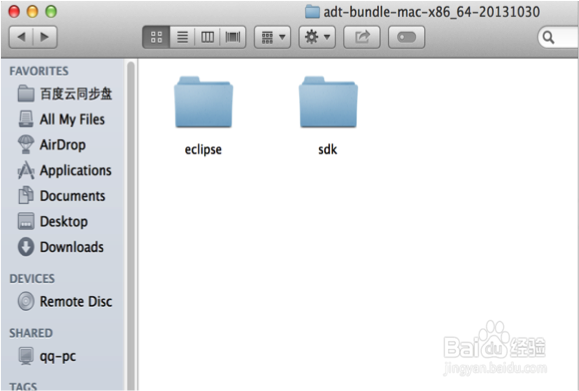Switch to icon view
579x391 pixels.
click(156, 37)
